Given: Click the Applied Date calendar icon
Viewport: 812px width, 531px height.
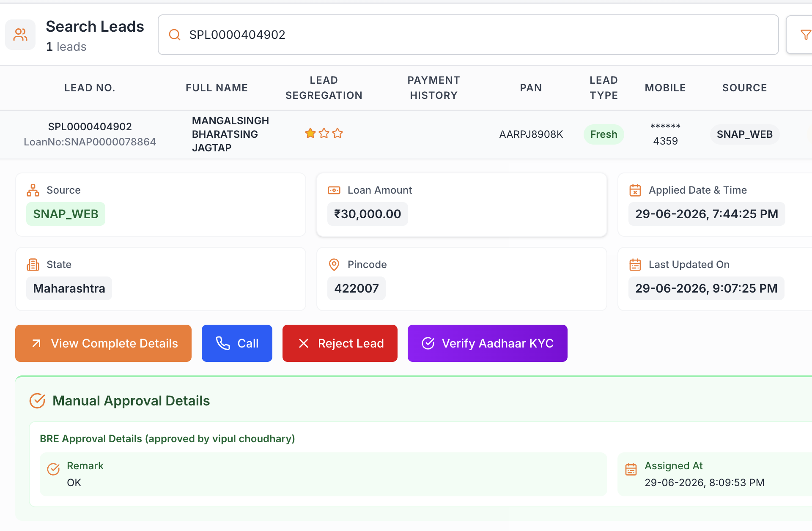Looking at the screenshot, I should pos(635,190).
